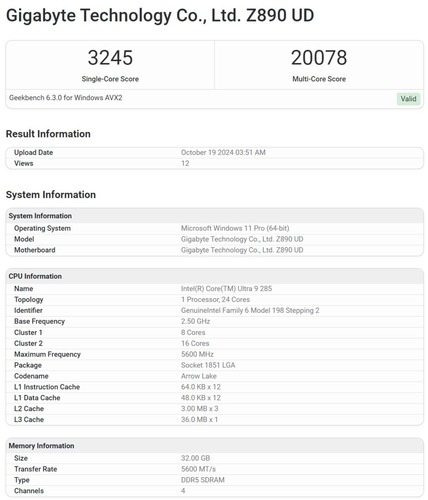The height and width of the screenshot is (500, 428).
Task: Select L3 Cache value 36.0 MB x 1
Action: [x=199, y=419]
